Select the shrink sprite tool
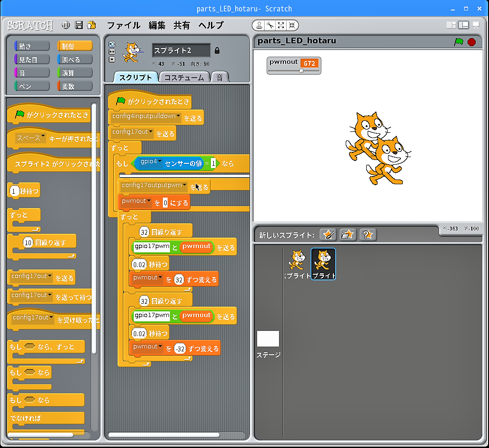 pos(292,25)
